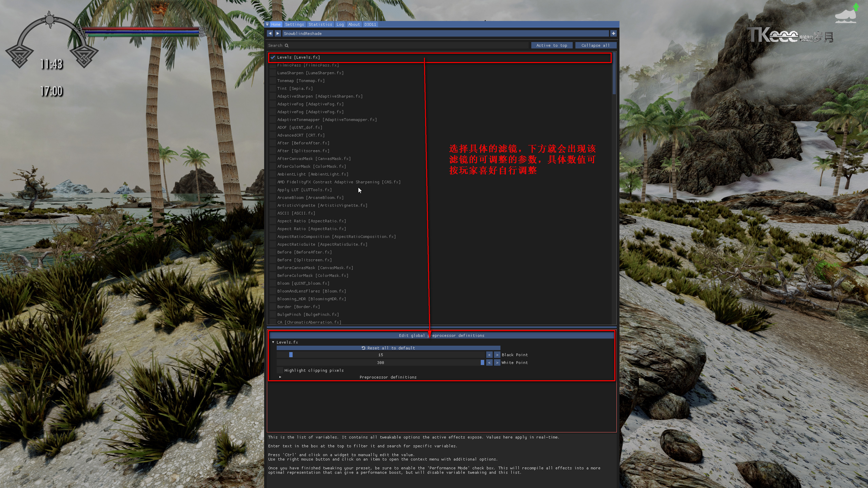
Task: Open the Statistics tab
Action: click(320, 24)
